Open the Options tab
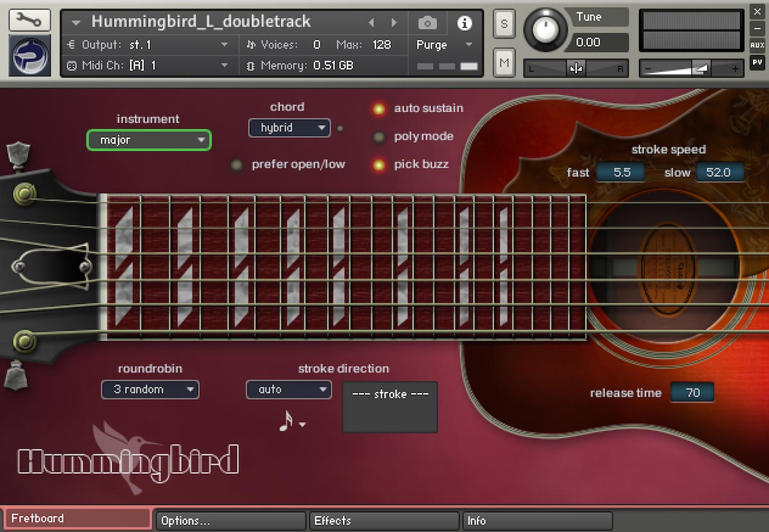The image size is (769, 532). tap(231, 520)
